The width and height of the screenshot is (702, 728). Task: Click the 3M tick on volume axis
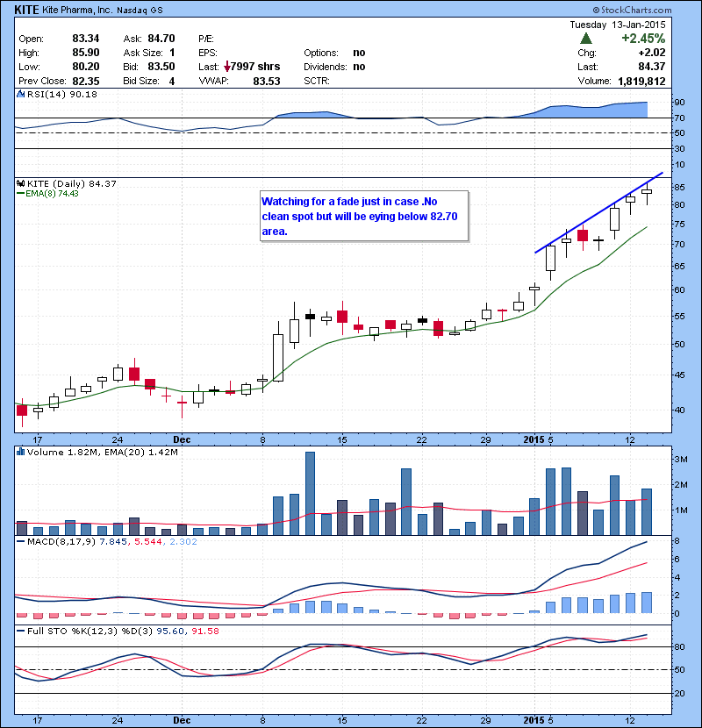[x=681, y=460]
